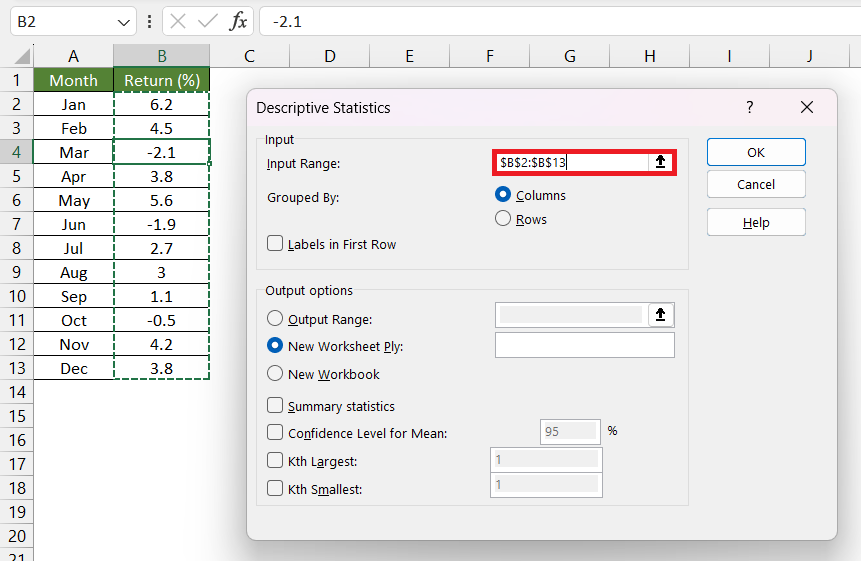Image resolution: width=861 pixels, height=561 pixels.
Task: Click the cell with value 4.2
Action: 161,344
